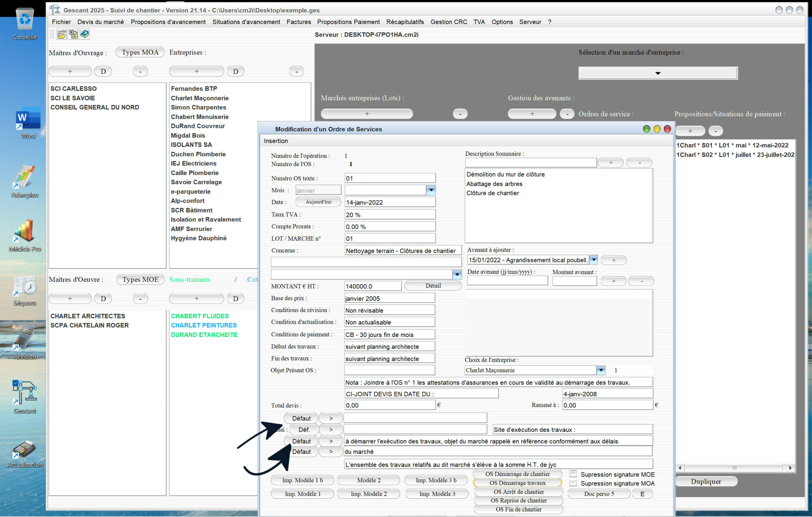Click the open folder toolbar icon
812x517 pixels.
pos(61,34)
